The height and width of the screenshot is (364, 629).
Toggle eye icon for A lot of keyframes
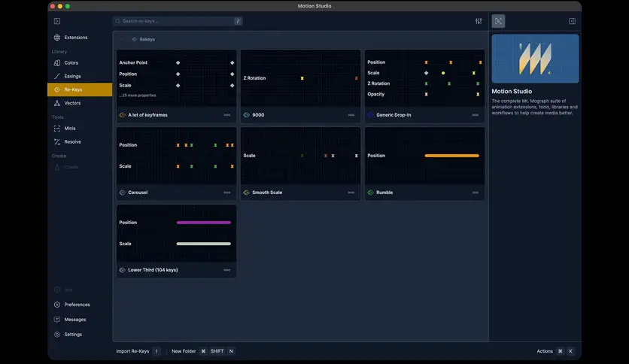[x=123, y=115]
